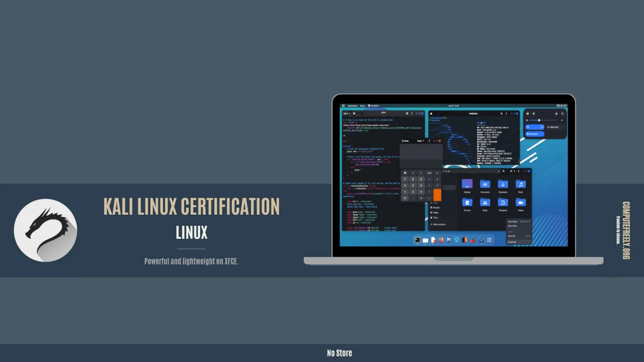Click the mod key in calculator
This screenshot has width=644, height=362.
429,173
